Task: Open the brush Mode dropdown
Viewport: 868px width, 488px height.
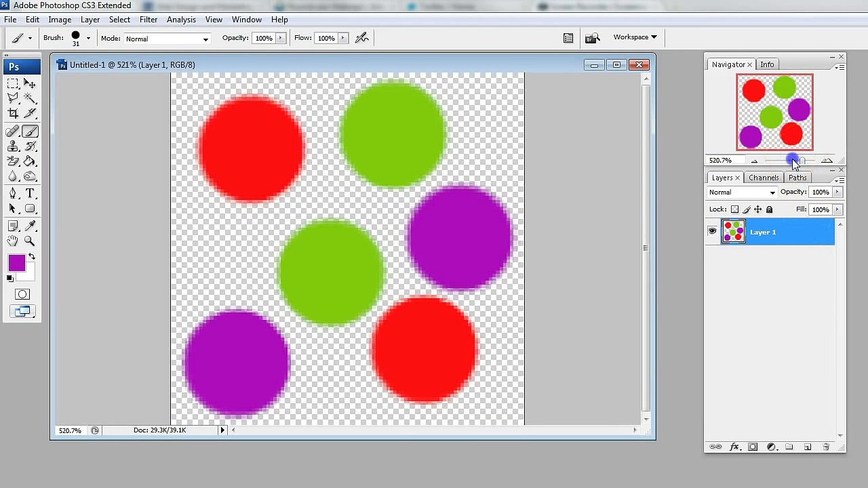Action: pyautogui.click(x=167, y=39)
